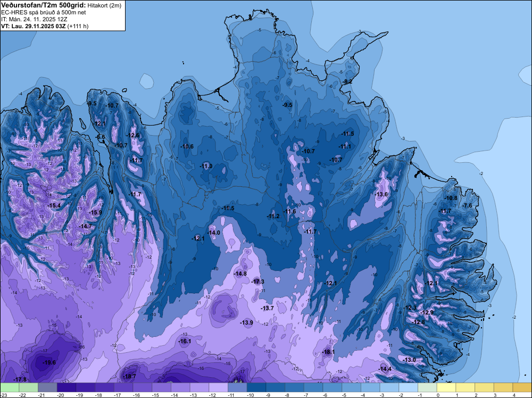This screenshot has height=398, width=532.
Task: Click the title text 'Veðurstofan/T2m 500grid:'
Action: 43,5
